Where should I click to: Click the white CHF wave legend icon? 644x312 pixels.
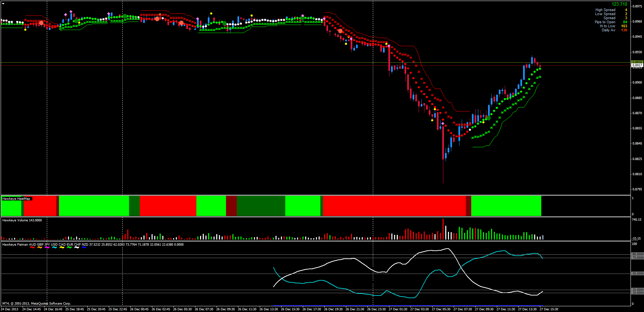77,248
